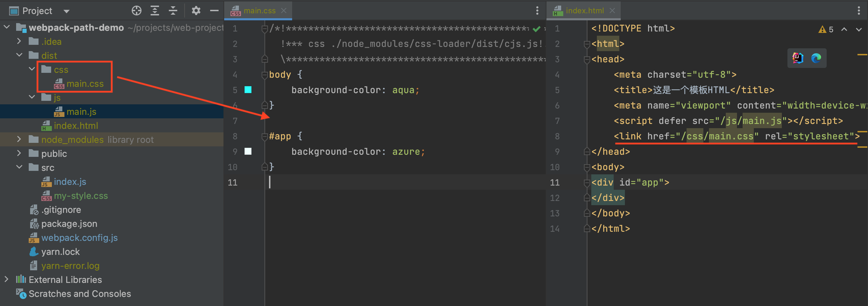868x306 pixels.
Task: Expand the public folder
Action: tap(19, 153)
